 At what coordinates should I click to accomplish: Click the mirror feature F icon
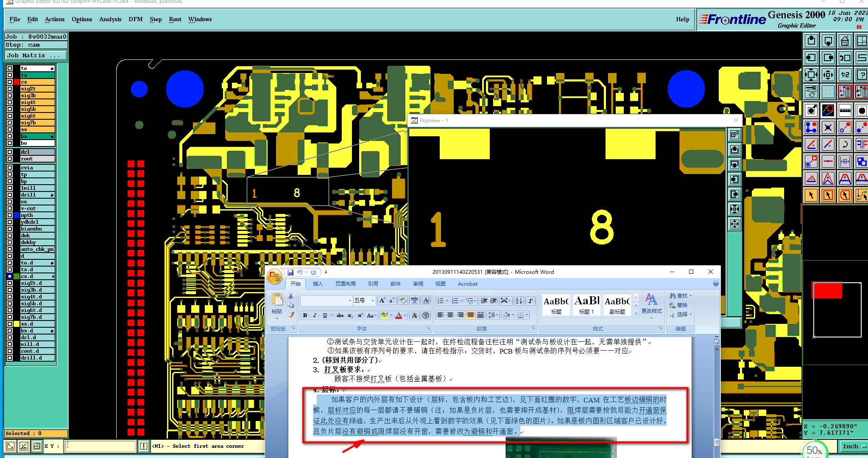862,144
